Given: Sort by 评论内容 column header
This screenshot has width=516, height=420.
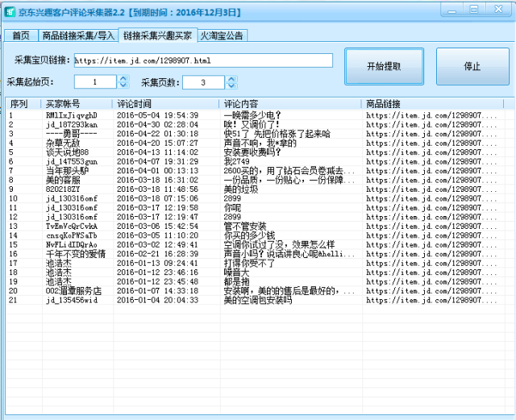Looking at the screenshot, I should (x=290, y=104).
